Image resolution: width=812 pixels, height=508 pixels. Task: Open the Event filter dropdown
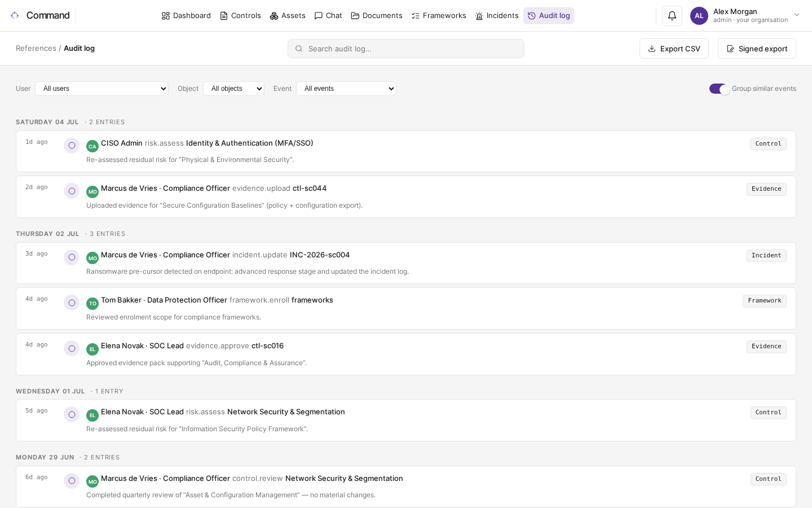(x=346, y=89)
